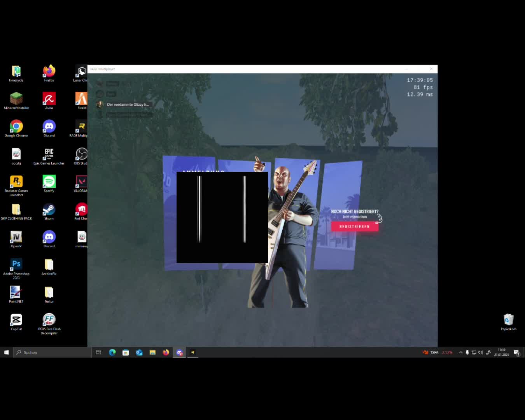Viewport: 525px width, 420px height.
Task: Open the TSFA stock widget in taskbar
Action: point(437,352)
